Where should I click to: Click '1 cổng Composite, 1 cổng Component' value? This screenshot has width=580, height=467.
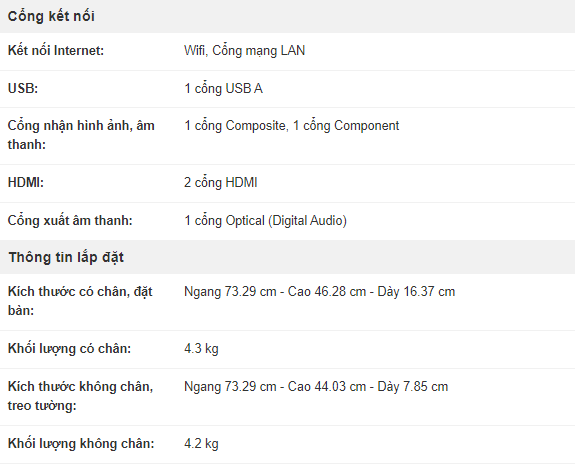[x=292, y=126]
